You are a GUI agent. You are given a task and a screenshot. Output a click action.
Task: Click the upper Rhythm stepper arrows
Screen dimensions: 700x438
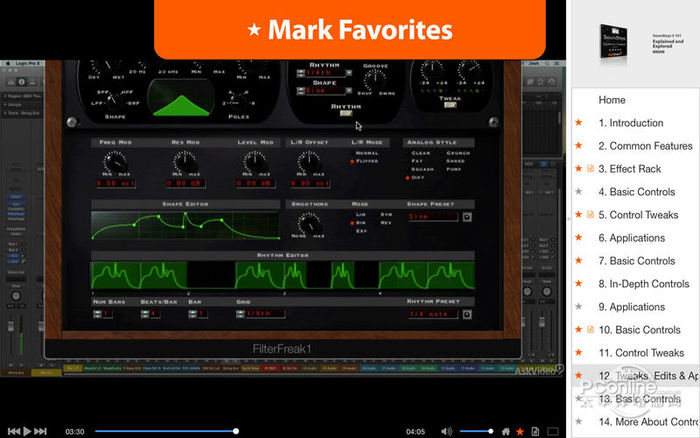301,73
